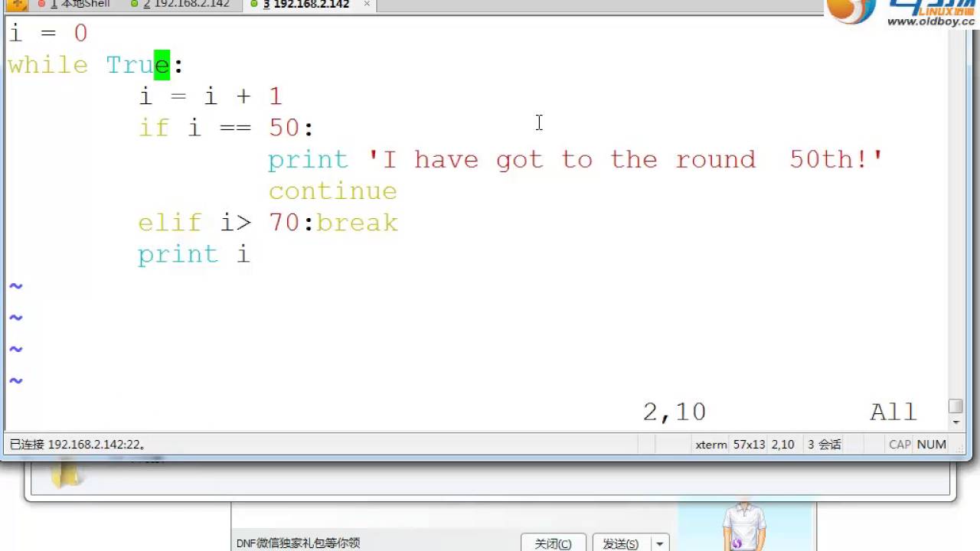Screen dimensions: 980x551
Task: Click the session tab navigation icon at far left
Action: 16,4
